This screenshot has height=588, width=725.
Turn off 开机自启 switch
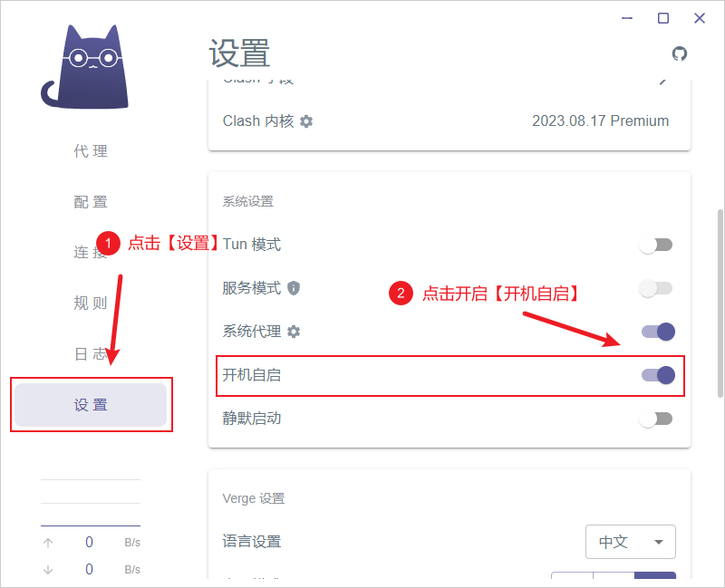(x=656, y=375)
